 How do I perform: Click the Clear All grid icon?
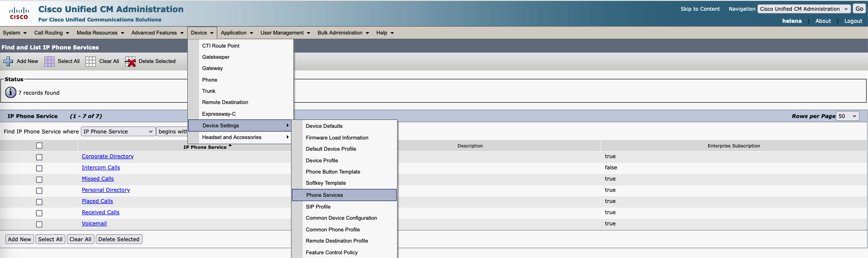91,62
